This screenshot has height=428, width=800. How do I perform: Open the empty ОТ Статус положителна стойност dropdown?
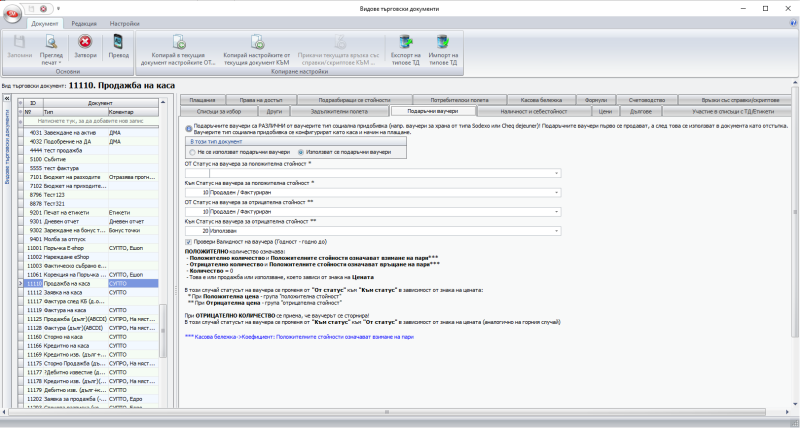point(556,173)
